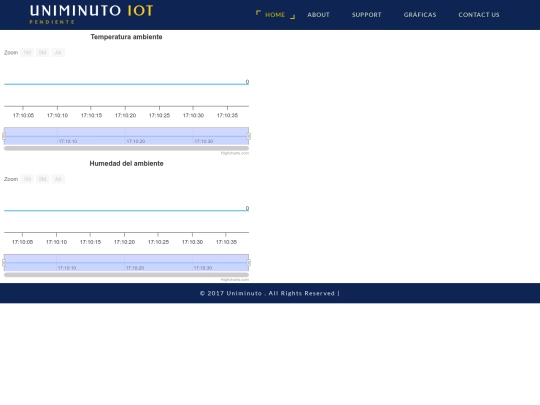540x405 pixels.
Task: Click the PENDIENTE subtitle under the logo
Action: pos(52,22)
